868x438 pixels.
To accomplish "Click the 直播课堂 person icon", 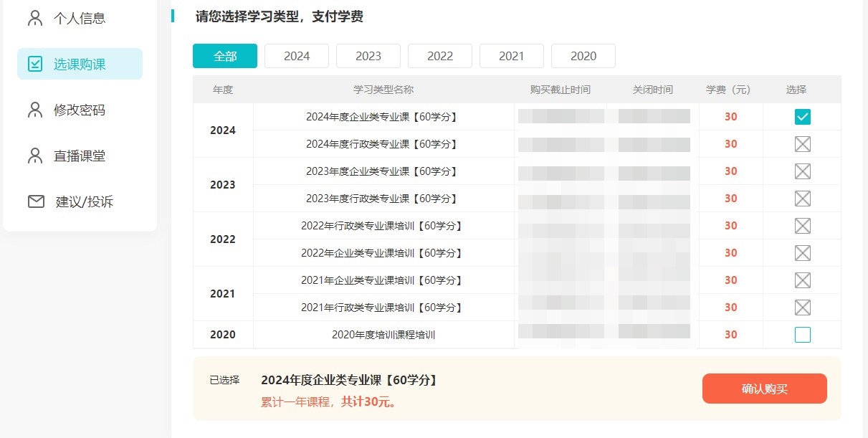I will point(35,156).
